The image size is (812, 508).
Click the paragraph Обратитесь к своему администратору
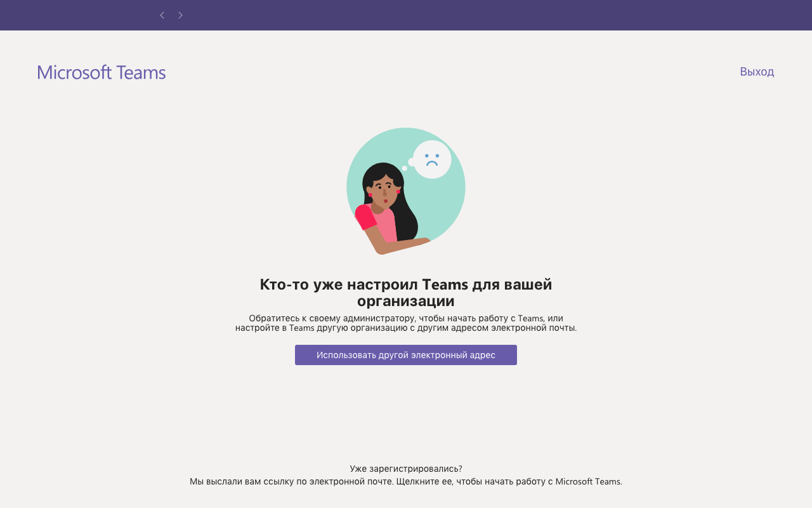tap(406, 323)
